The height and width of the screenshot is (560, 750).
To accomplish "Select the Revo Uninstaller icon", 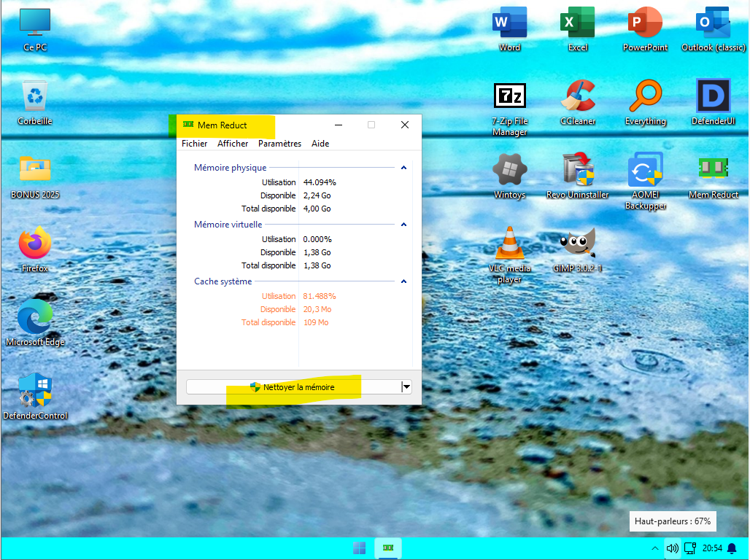I will [577, 176].
